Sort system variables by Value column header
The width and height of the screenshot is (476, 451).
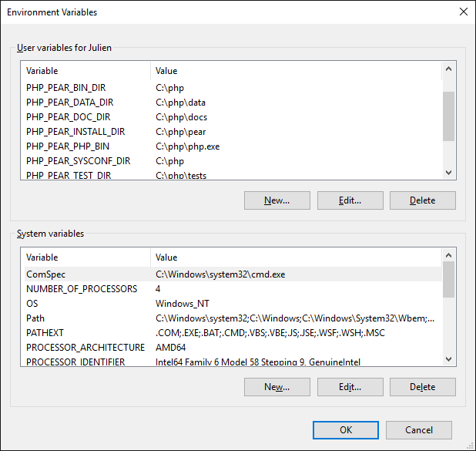click(296, 257)
